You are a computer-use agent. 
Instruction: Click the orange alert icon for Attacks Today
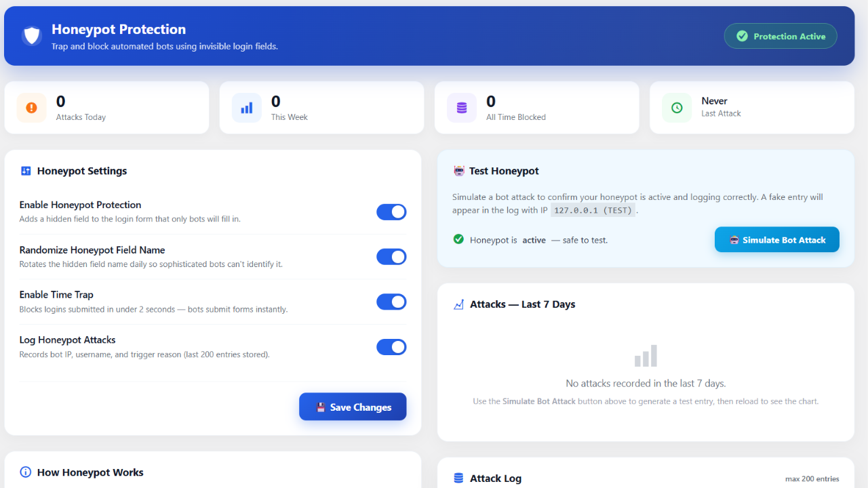[x=31, y=108]
